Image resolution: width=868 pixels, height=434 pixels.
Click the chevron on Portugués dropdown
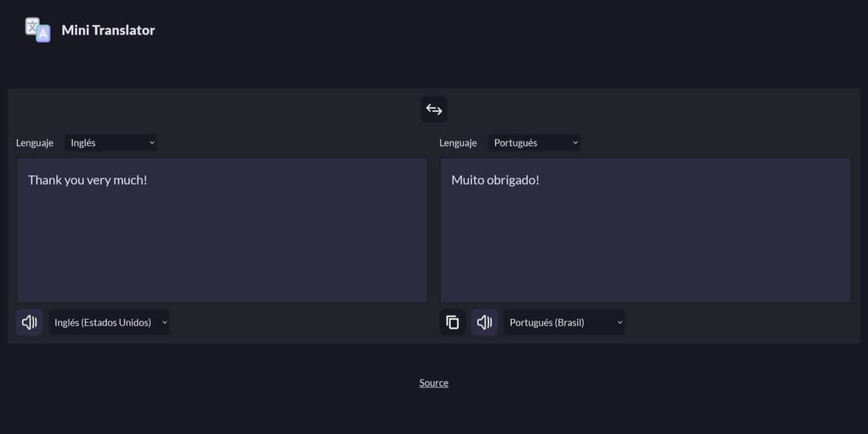pyautogui.click(x=575, y=143)
